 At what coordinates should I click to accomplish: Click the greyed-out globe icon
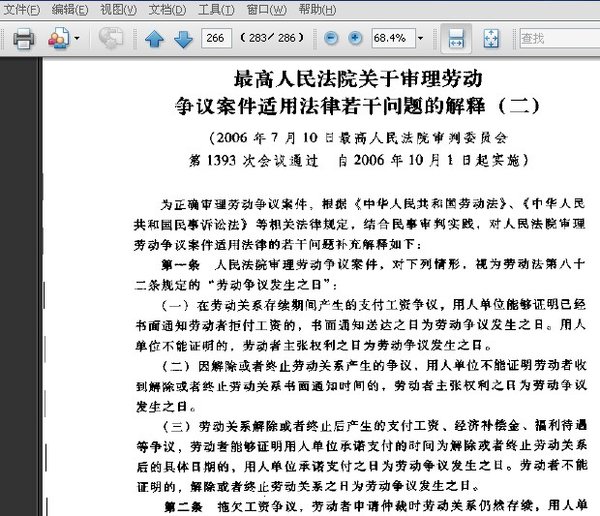click(x=111, y=38)
